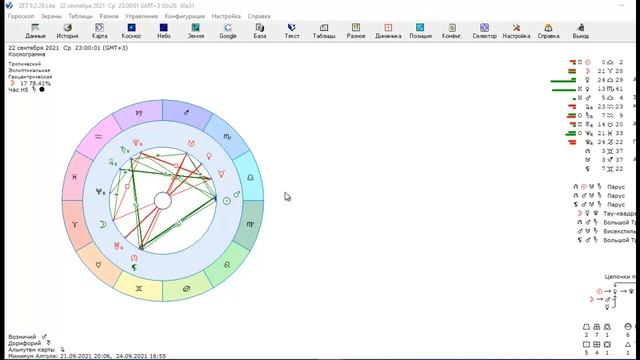Open the Настройка menu in menu bar
This screenshot has height=360, width=640.
(x=226, y=16)
